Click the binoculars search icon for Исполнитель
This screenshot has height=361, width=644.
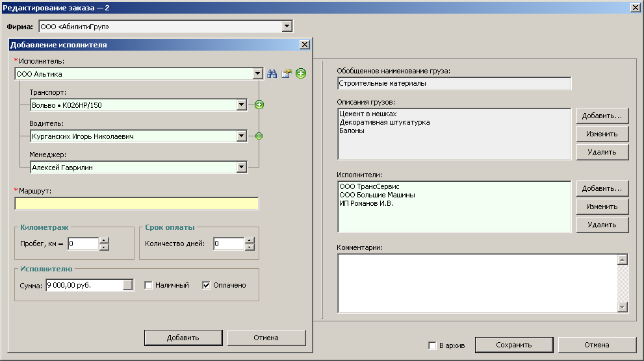coord(272,74)
